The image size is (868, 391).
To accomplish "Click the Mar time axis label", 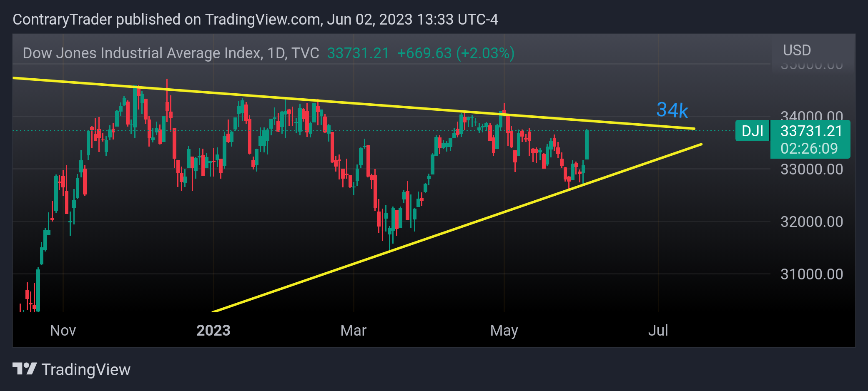I will pyautogui.click(x=353, y=331).
